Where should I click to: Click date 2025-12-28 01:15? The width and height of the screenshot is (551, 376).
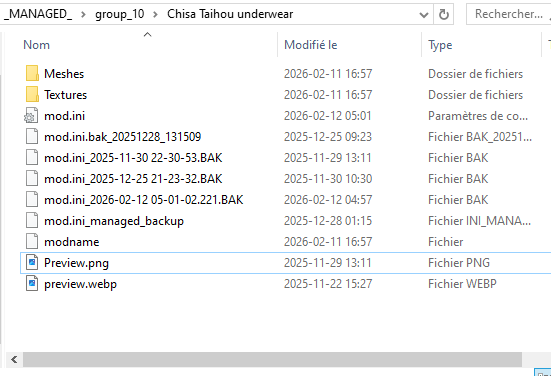(328, 221)
